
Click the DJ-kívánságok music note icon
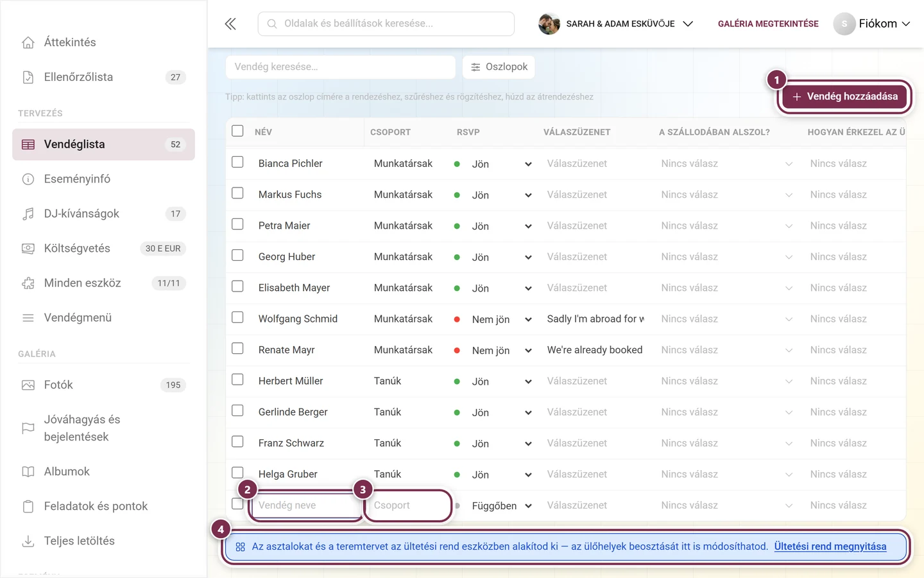click(28, 214)
